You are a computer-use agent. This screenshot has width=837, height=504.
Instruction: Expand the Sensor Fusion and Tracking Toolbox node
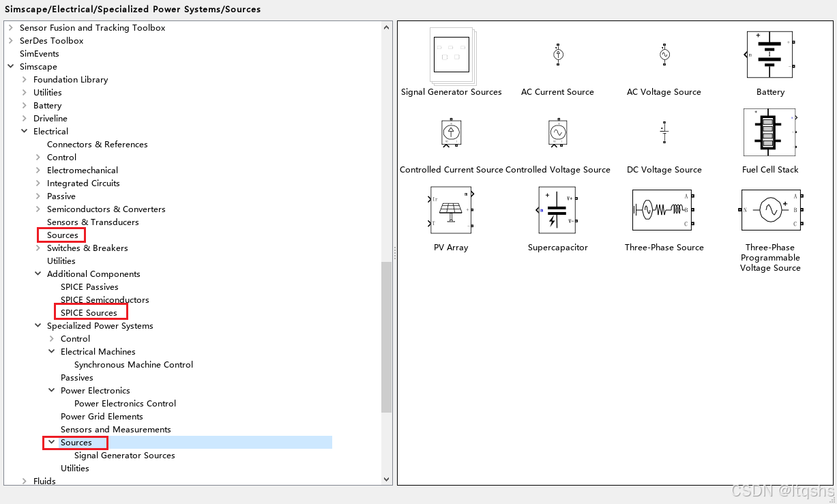10,28
